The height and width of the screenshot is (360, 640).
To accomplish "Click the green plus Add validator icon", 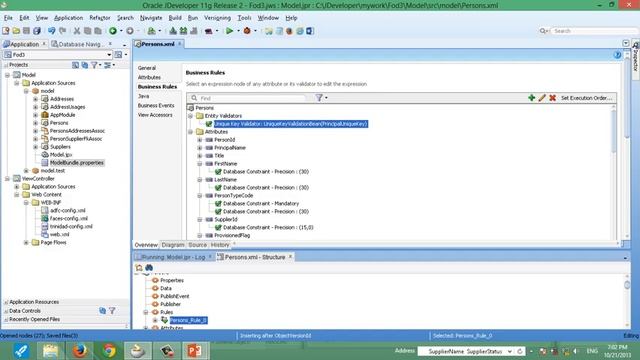I will tap(531, 98).
